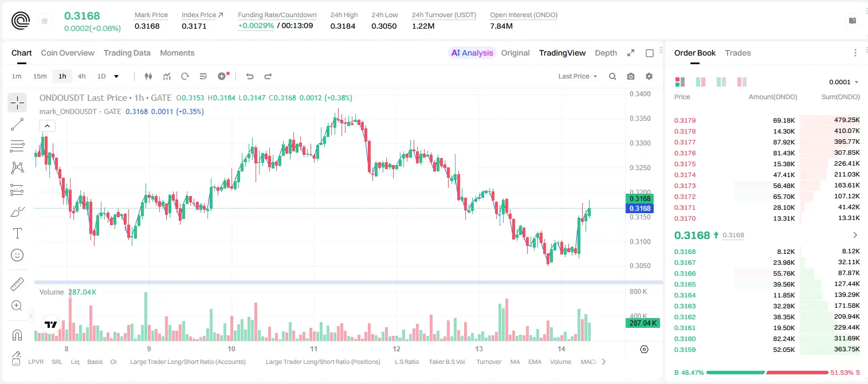
Task: Open the Coin Overview tab
Action: tap(68, 53)
